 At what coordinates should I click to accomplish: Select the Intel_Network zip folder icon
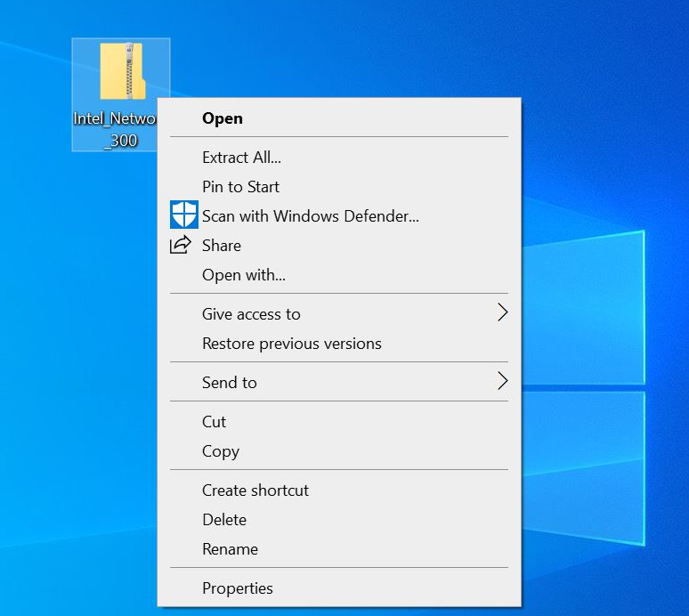click(121, 71)
